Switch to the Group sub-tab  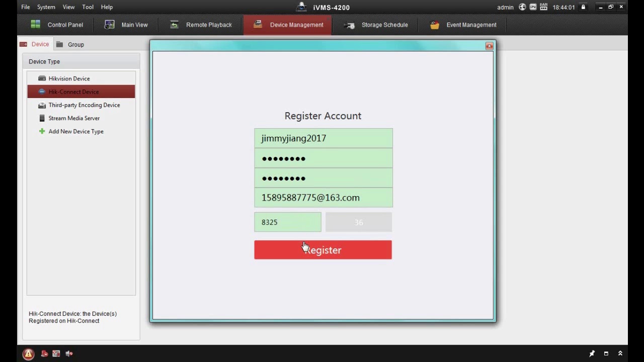point(70,44)
